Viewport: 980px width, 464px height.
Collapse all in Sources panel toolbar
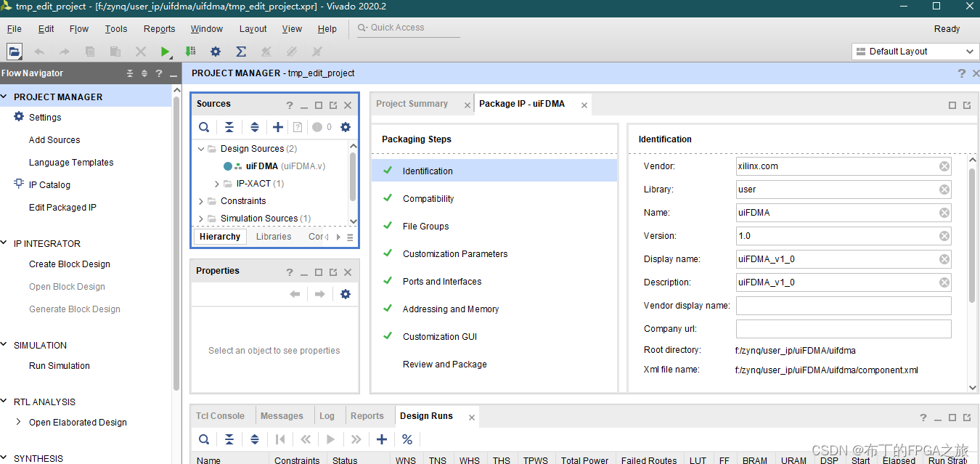(x=229, y=127)
